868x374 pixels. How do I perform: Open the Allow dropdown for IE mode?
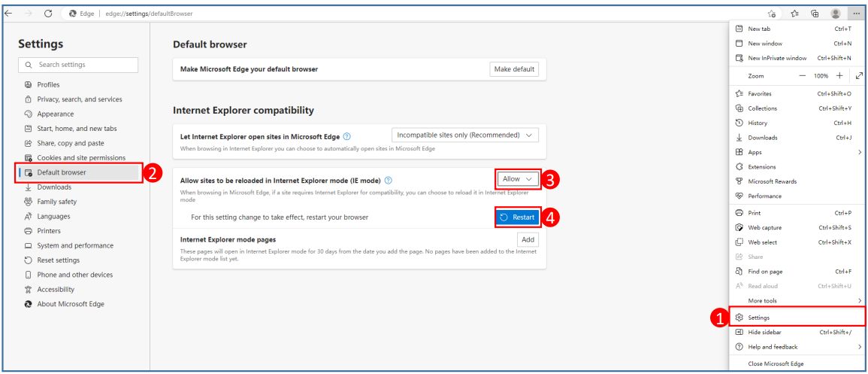coord(518,179)
